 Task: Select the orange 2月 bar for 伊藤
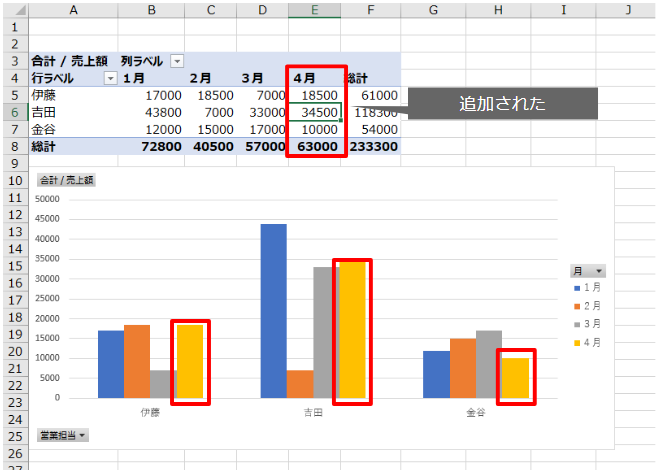click(137, 361)
